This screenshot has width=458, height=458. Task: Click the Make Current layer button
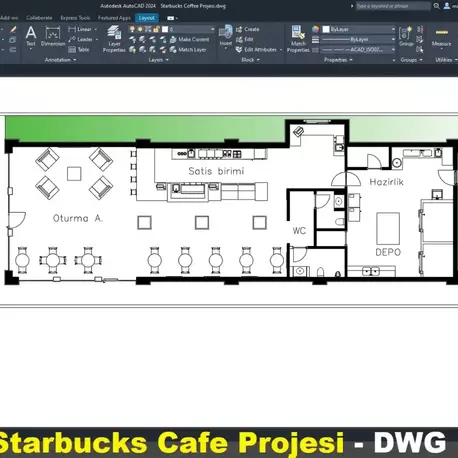click(x=189, y=39)
